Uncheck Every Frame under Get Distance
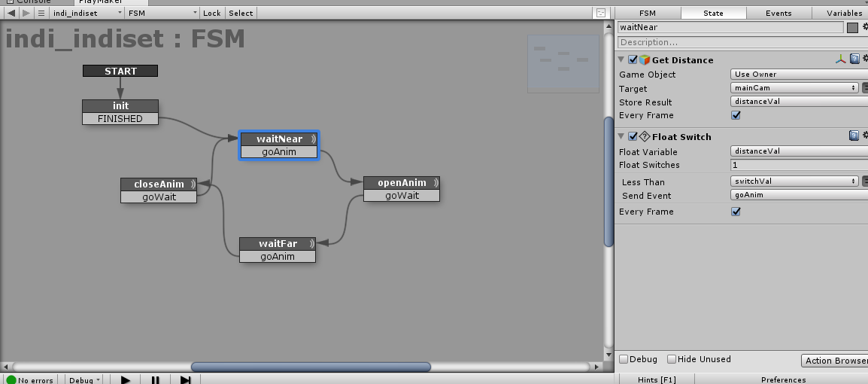The width and height of the screenshot is (868, 384). 736,115
